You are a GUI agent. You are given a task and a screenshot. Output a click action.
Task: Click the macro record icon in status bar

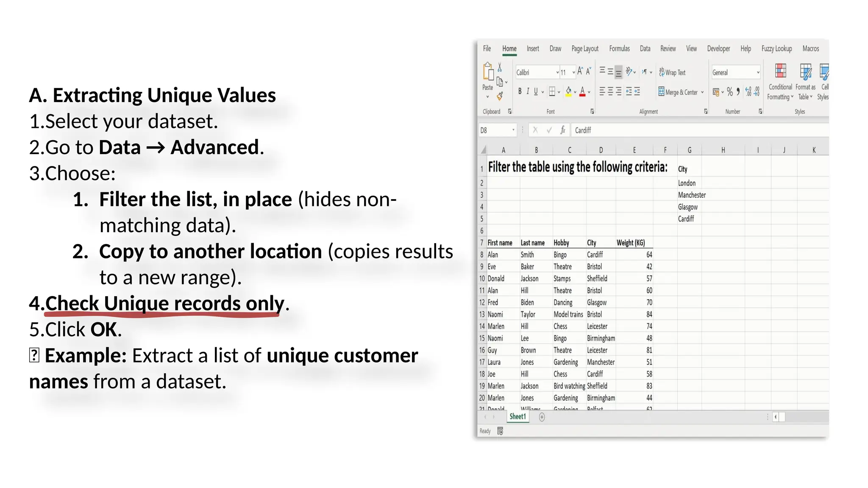[500, 431]
